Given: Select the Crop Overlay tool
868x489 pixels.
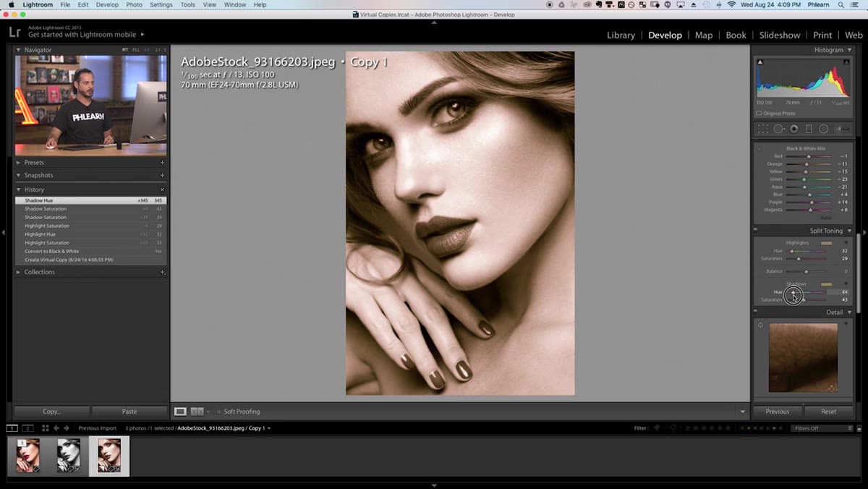Looking at the screenshot, I should point(762,129).
